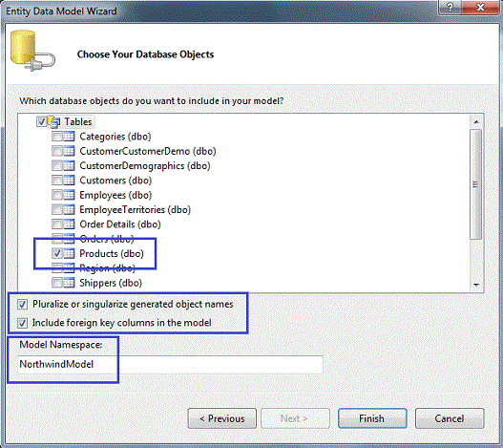
Task: Click the help question mark button
Action: tap(450, 7)
